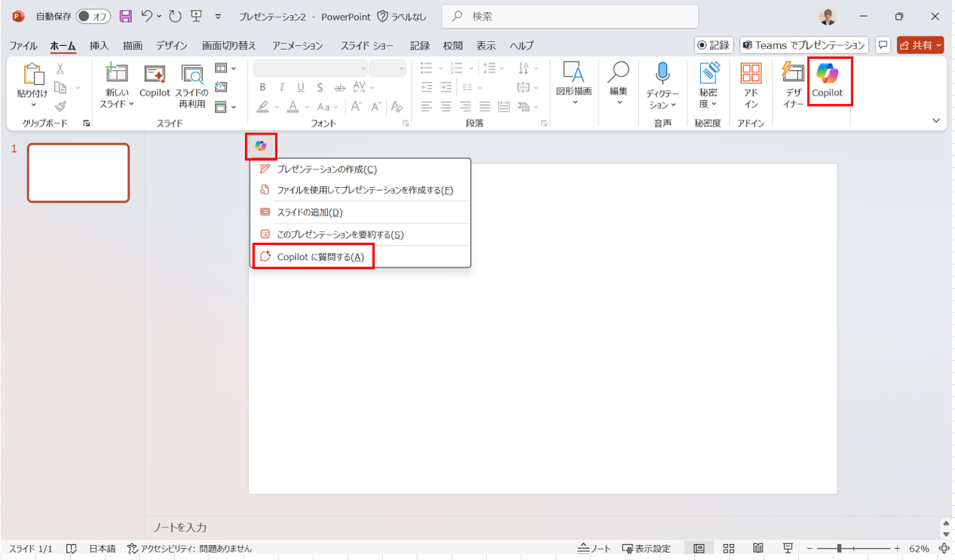Click the Search (検索) box

coord(570,16)
